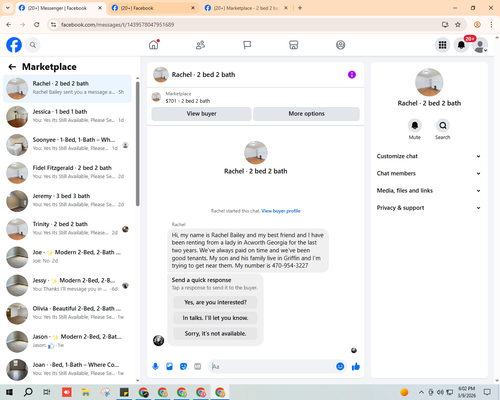Screen dimensions: 500x400
Task: Switch to the Facebook tab
Action: click(153, 8)
